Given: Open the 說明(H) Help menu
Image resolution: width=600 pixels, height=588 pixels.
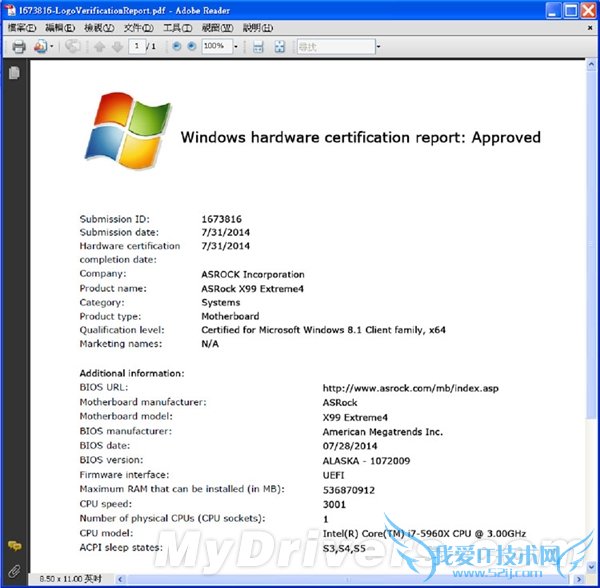Looking at the screenshot, I should 258,28.
